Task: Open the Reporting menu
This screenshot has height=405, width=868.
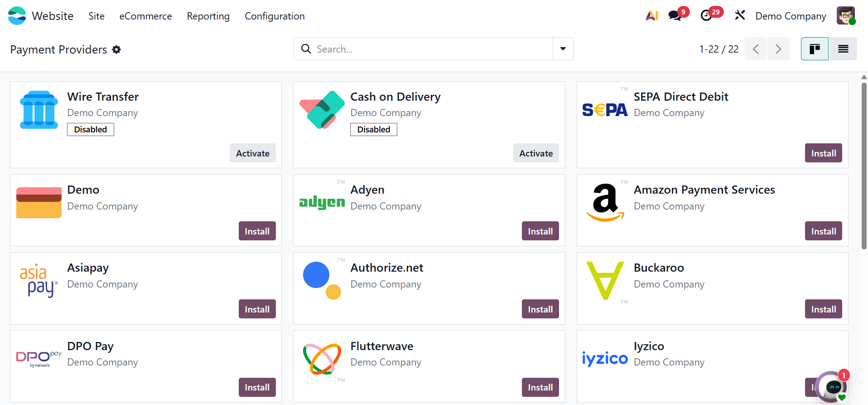Action: (x=208, y=16)
